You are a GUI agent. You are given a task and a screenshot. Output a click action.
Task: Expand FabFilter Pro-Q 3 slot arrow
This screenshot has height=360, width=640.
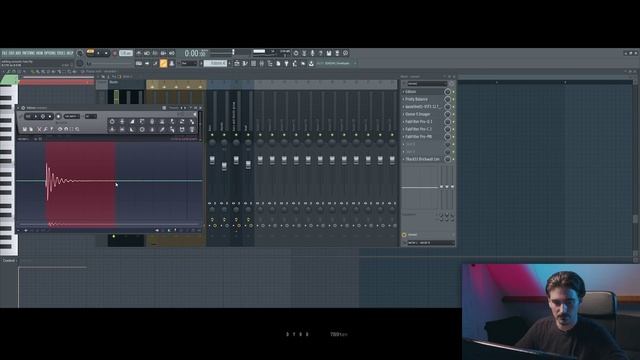(x=403, y=122)
